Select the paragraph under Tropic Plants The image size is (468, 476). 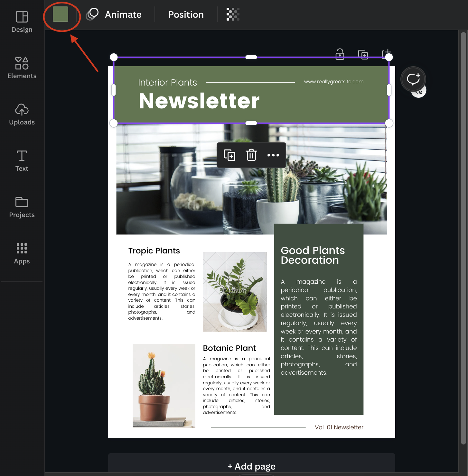click(x=162, y=291)
